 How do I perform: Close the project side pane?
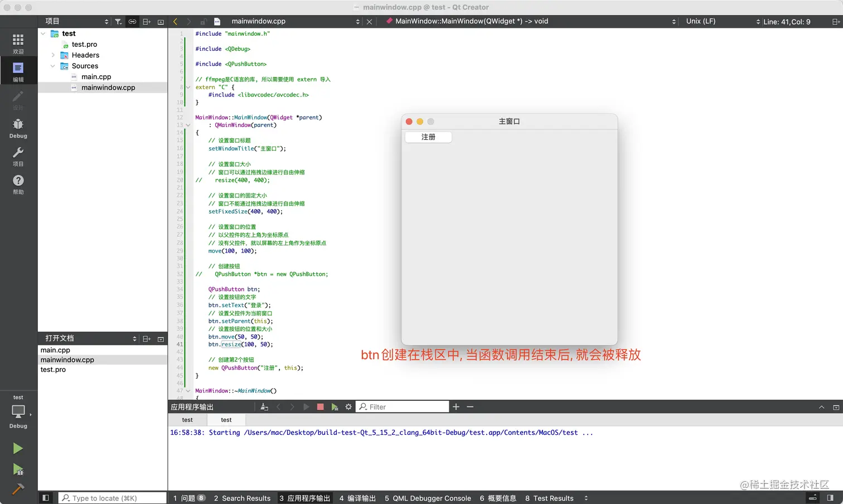coord(161,22)
